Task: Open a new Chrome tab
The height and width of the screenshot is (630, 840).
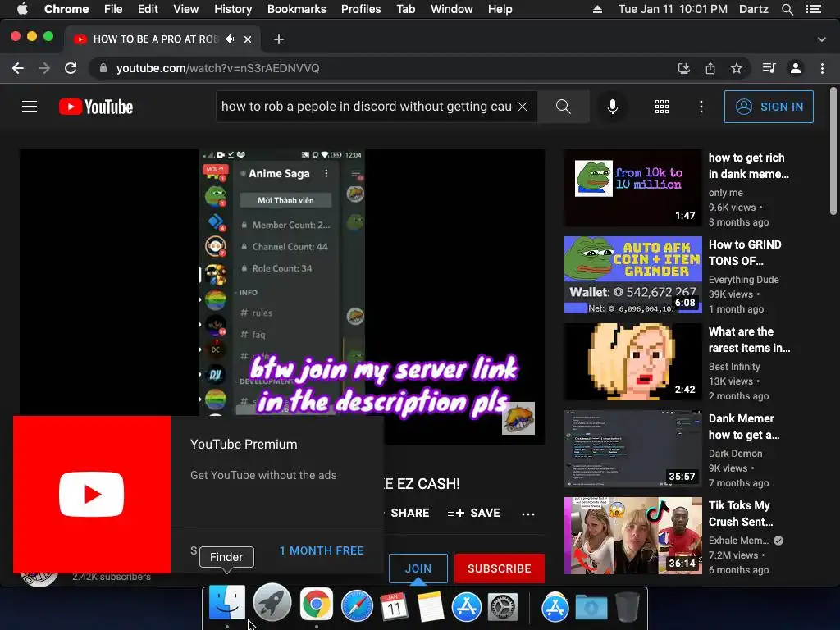Action: tap(279, 39)
